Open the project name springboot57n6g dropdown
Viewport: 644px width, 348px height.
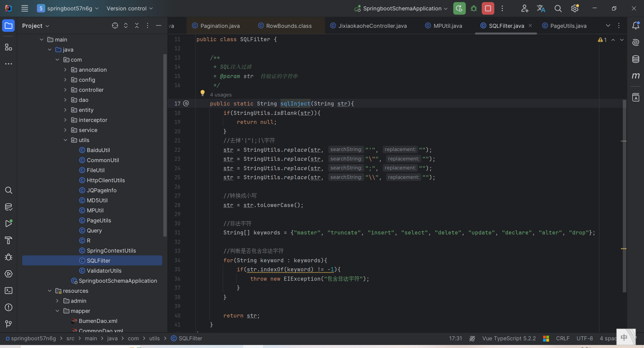pyautogui.click(x=68, y=8)
